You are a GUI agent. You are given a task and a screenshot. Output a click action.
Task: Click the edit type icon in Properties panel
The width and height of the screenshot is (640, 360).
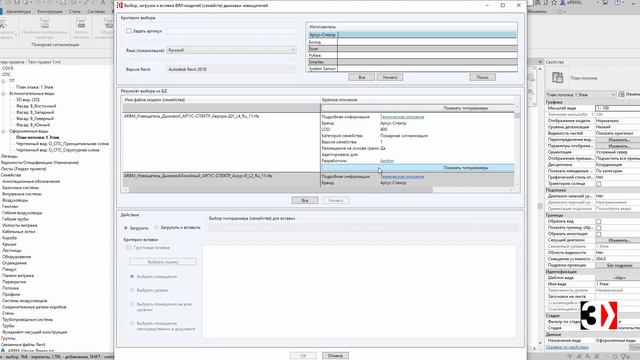(621, 94)
